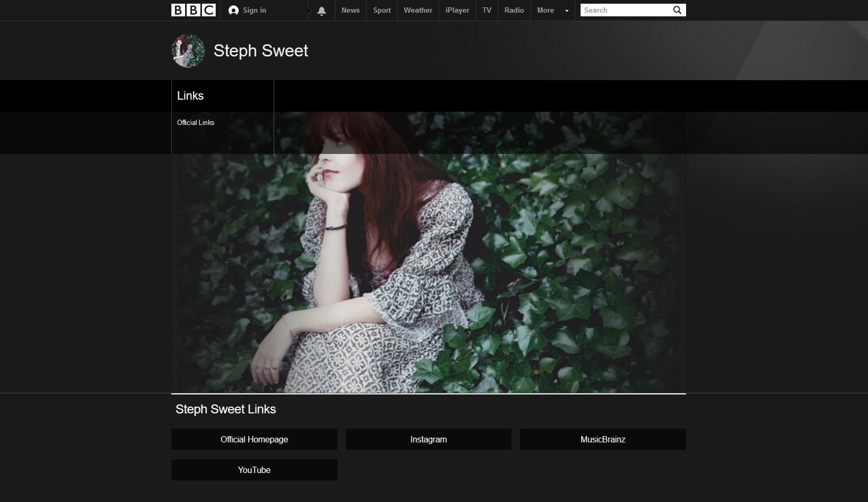Click the Sign in link
Screen dimensions: 868x502
pyautogui.click(x=254, y=10)
